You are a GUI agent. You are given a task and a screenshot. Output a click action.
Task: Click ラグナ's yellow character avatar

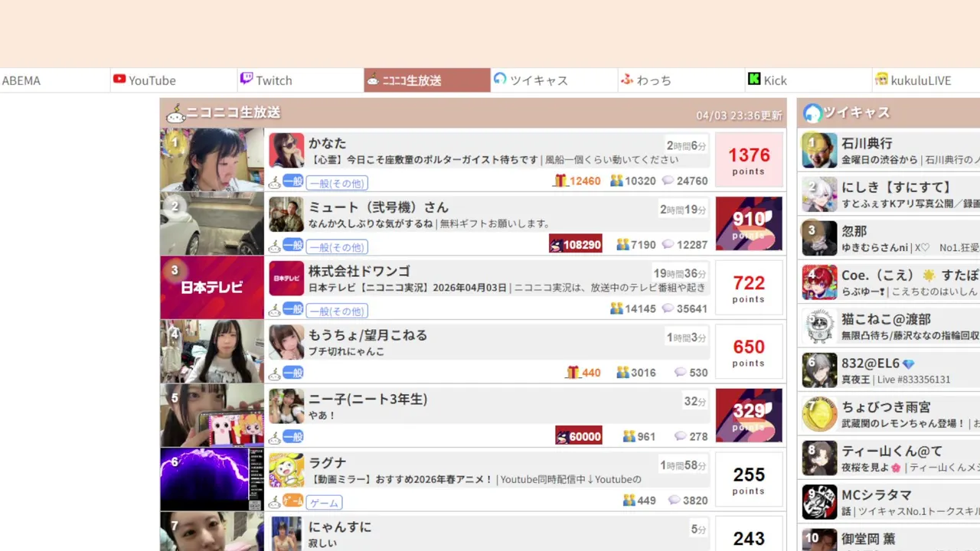286,471
